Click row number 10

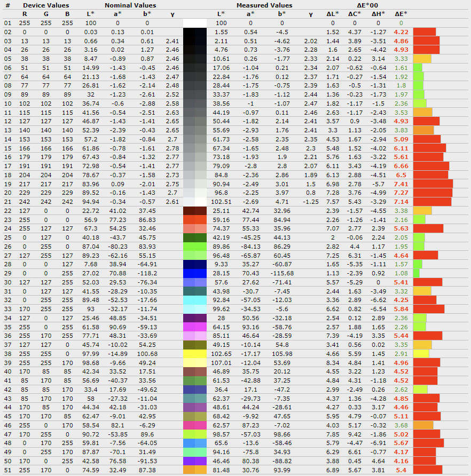7,104
